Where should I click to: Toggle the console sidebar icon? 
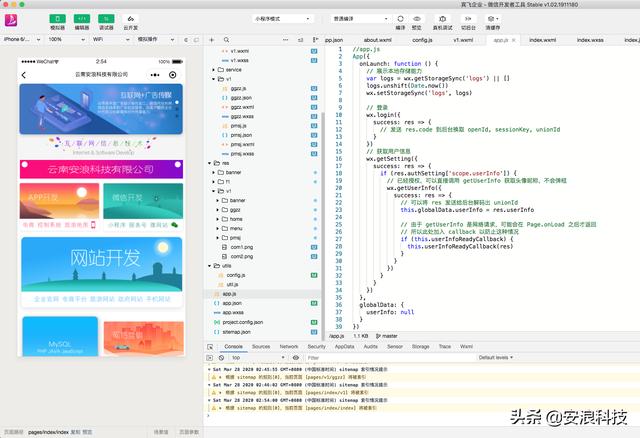[210, 358]
